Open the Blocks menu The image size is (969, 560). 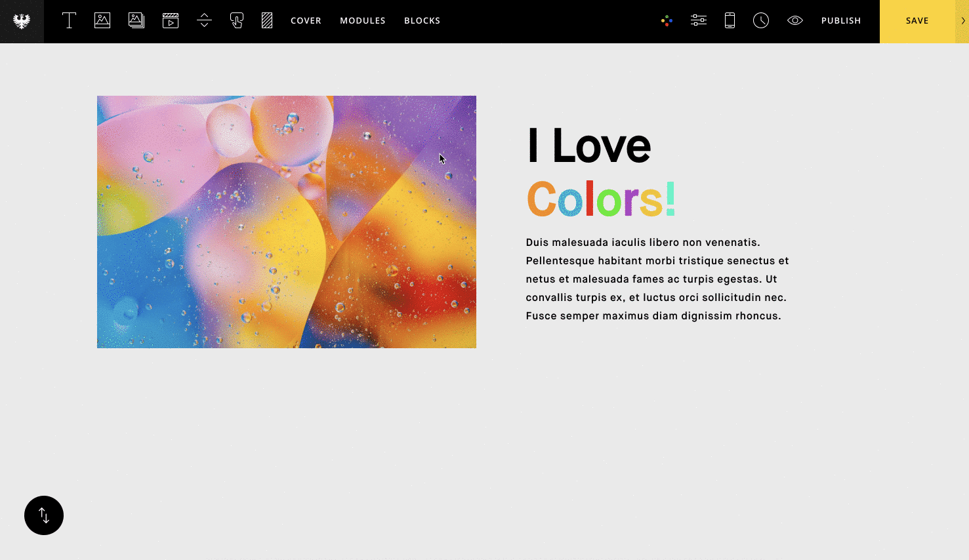click(x=422, y=21)
